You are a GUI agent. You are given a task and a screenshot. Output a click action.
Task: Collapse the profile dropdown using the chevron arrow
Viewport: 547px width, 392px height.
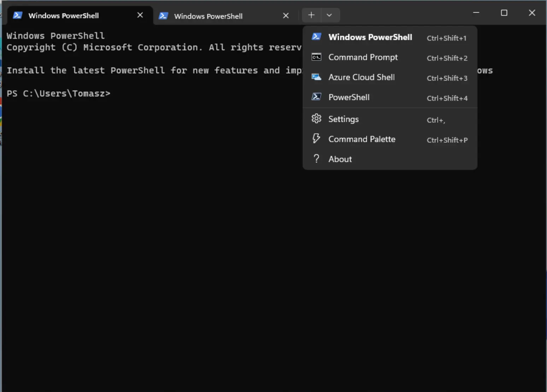(x=329, y=15)
